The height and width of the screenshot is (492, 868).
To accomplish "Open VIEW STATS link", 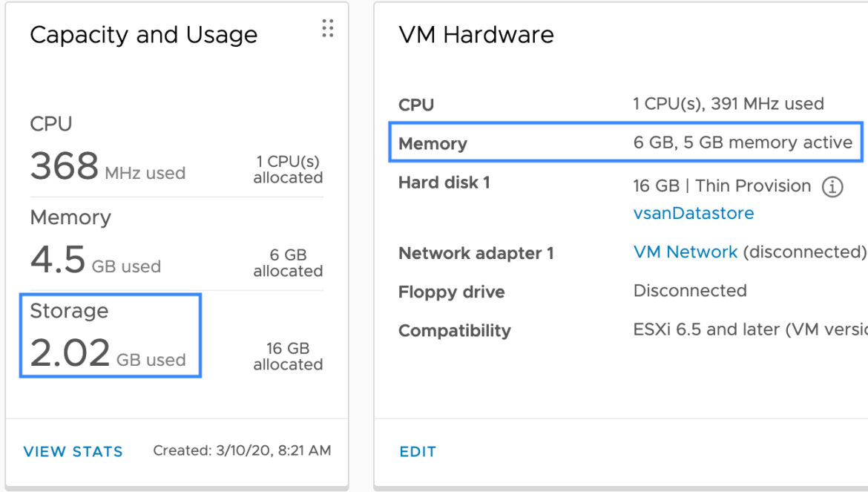I will (x=73, y=452).
